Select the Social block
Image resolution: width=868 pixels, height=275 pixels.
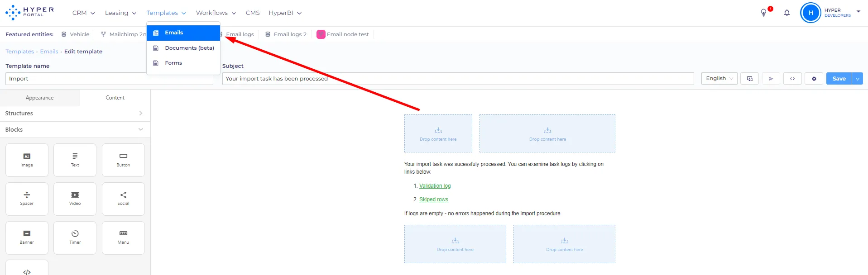123,199
